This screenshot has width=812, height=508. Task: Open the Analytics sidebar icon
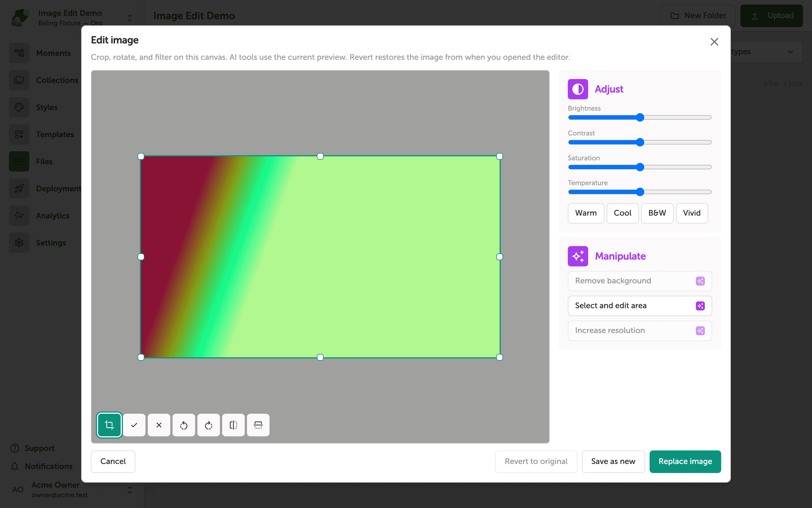click(x=19, y=216)
